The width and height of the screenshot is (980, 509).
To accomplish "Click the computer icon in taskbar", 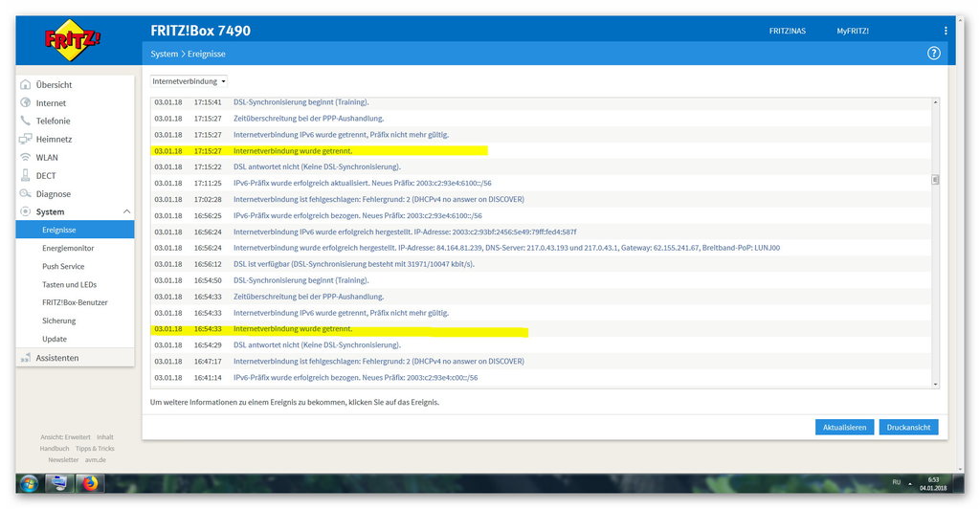I will point(59,483).
